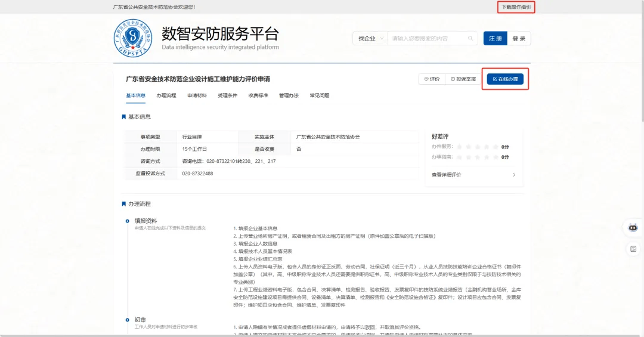Click first star of 办事指南 rating
Image resolution: width=644 pixels, height=337 pixels.
click(460, 157)
